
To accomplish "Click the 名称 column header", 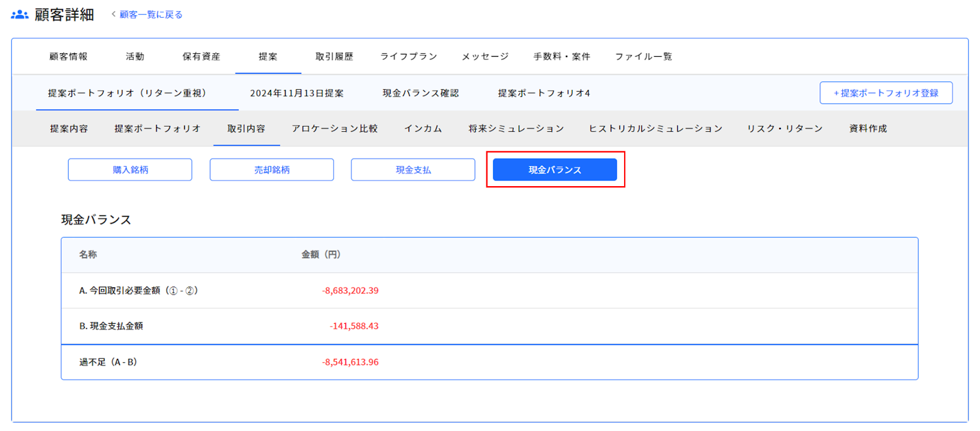I will [88, 255].
